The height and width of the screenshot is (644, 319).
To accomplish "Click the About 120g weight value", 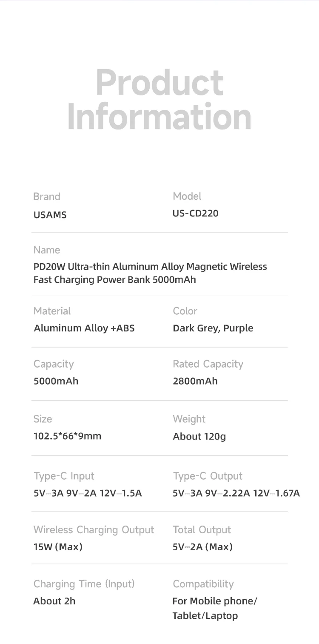I will 199,437.
